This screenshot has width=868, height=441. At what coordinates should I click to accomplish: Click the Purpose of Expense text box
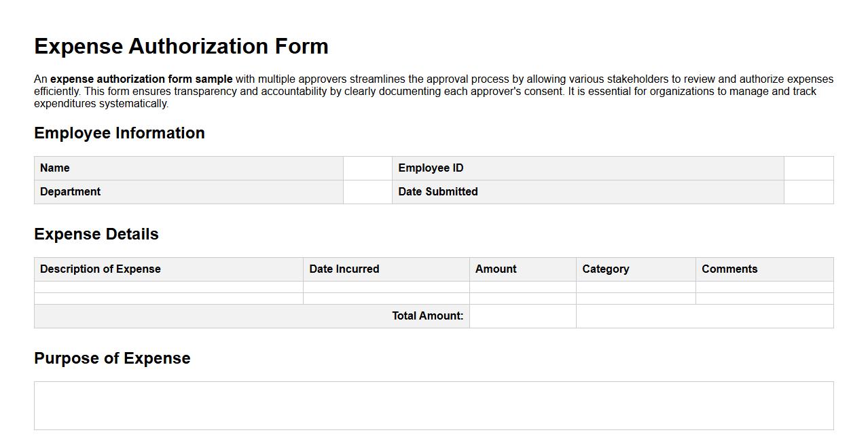click(x=433, y=404)
